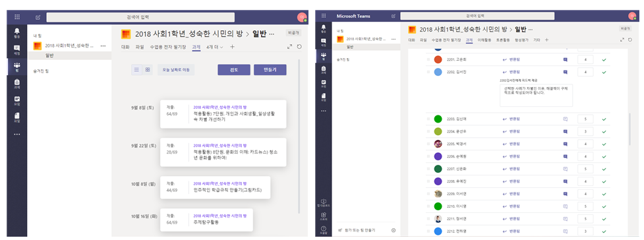
Task: Open Assignments bag icon in left window sidebar
Action: [17, 84]
